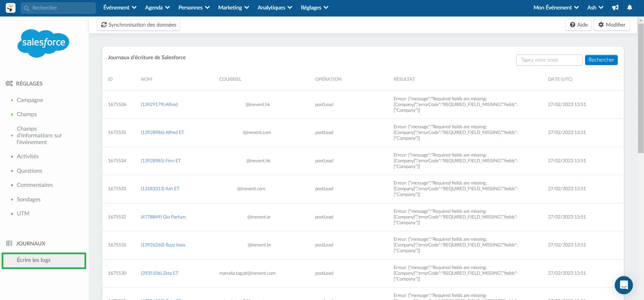Click log ID 1675536

[117, 104]
